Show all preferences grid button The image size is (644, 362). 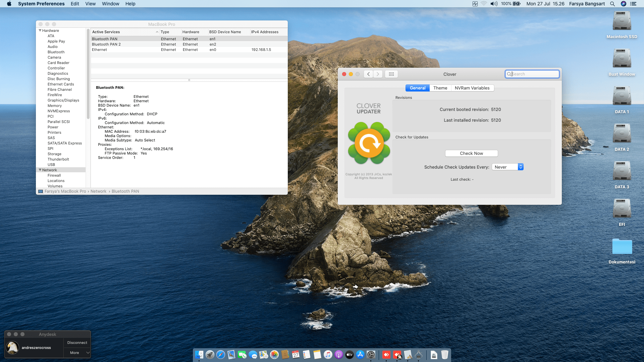[x=391, y=74]
